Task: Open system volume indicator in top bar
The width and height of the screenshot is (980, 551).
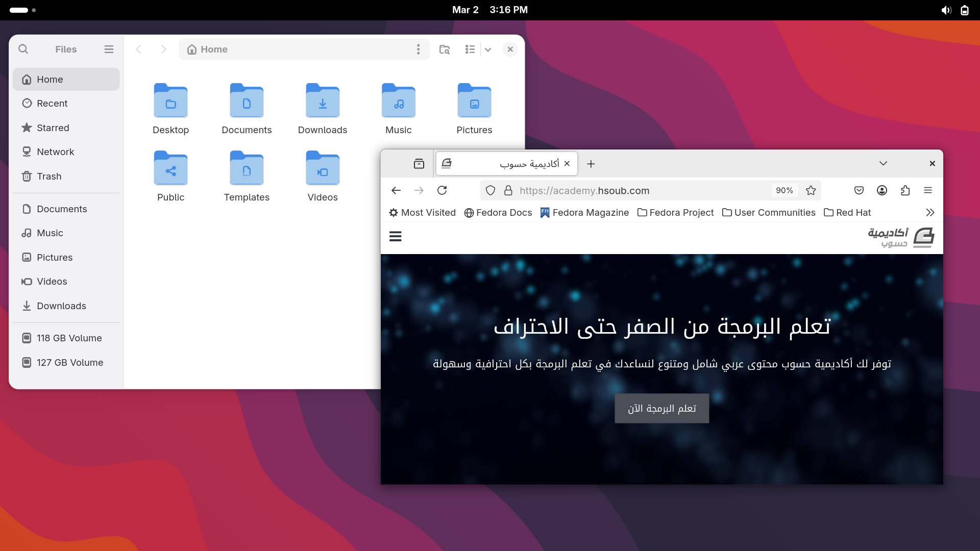Action: click(946, 10)
